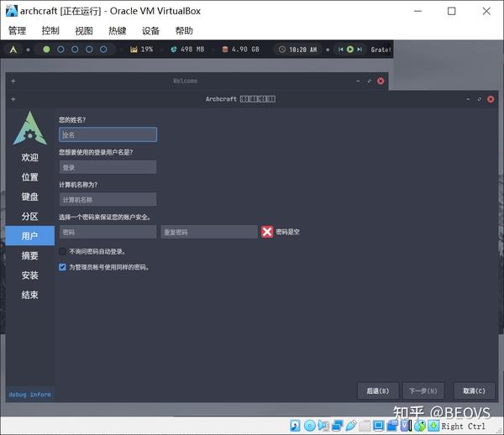Focus the login username input field
Image resolution: width=504 pixels, height=435 pixels.
point(108,167)
